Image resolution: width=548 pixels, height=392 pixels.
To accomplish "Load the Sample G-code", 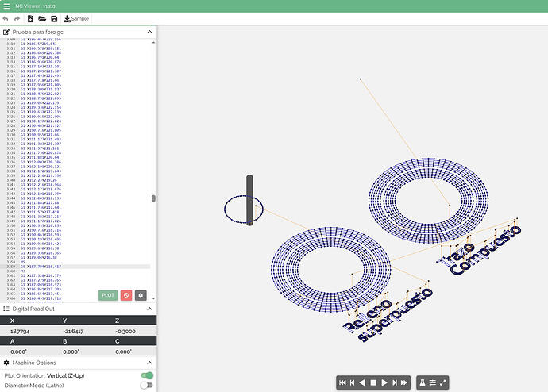I will coord(76,19).
